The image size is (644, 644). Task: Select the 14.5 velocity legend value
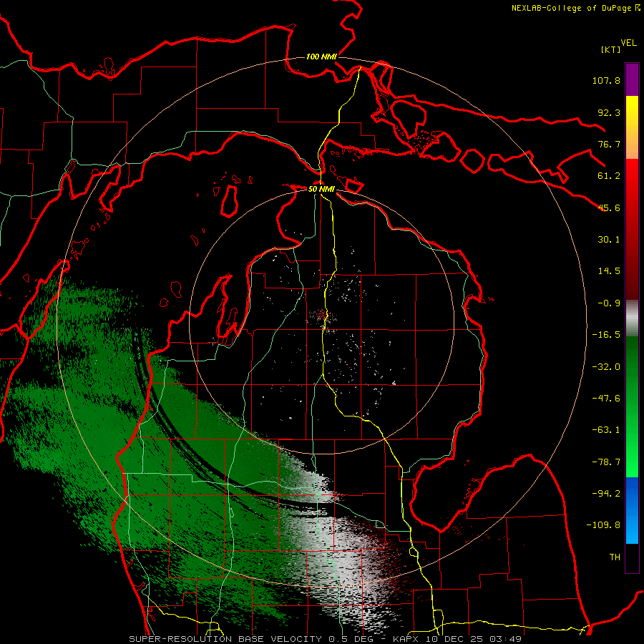pos(609,271)
